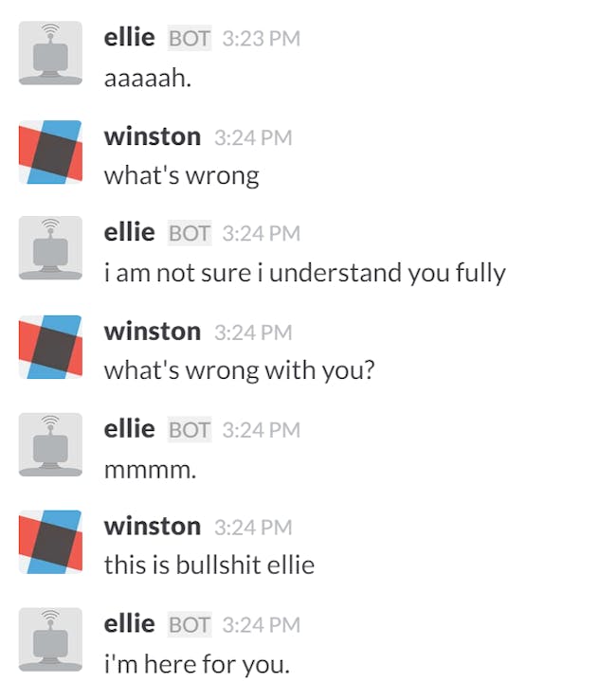Click ellie's bot avatar beside 'mmmm.'
Image resolution: width=616 pixels, height=682 pixels.
pyautogui.click(x=50, y=444)
